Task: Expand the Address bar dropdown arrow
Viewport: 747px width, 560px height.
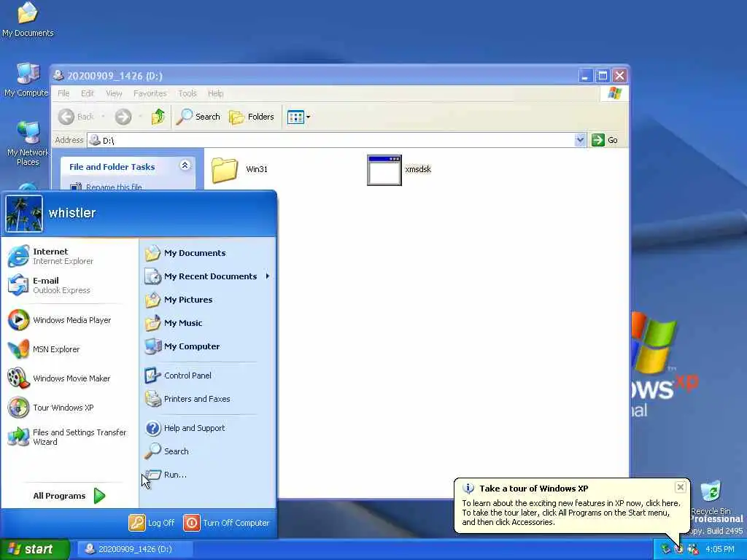Action: [x=580, y=140]
